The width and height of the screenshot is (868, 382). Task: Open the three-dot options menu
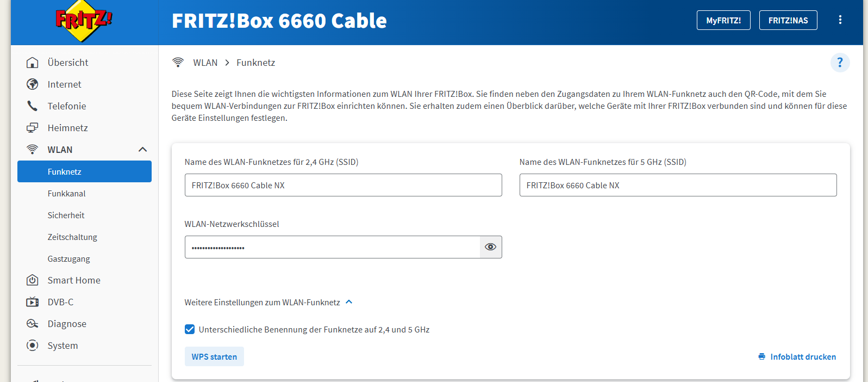[x=840, y=20]
